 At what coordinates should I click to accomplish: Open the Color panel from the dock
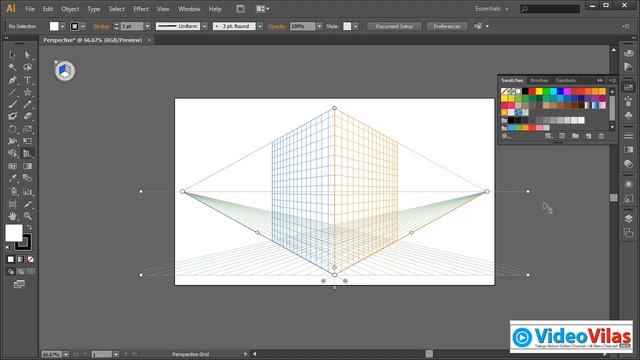629,53
